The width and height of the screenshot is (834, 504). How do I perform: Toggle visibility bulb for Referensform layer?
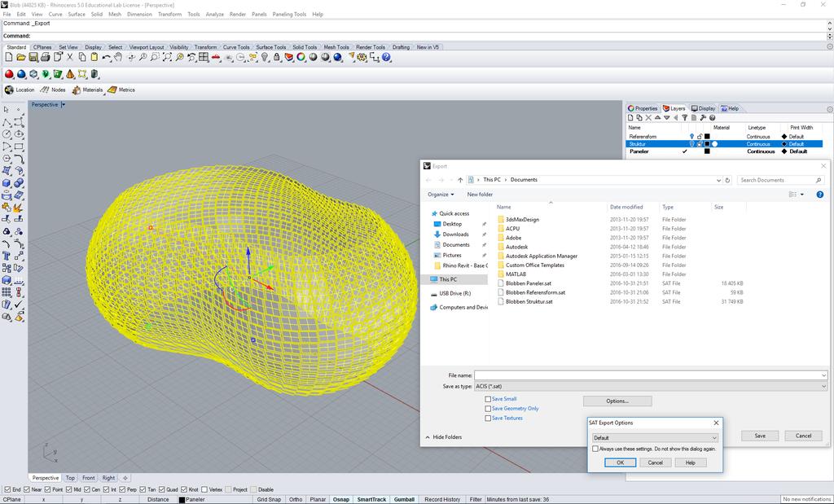[x=691, y=137]
